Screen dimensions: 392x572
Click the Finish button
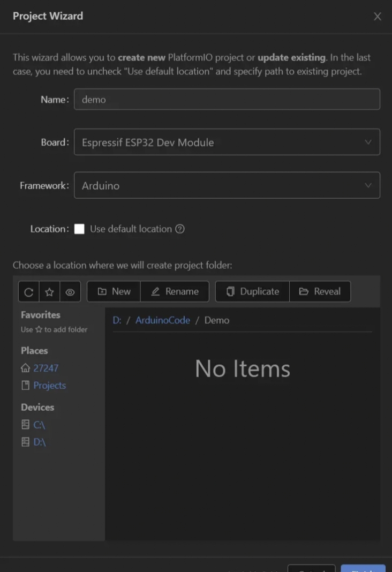click(x=363, y=568)
